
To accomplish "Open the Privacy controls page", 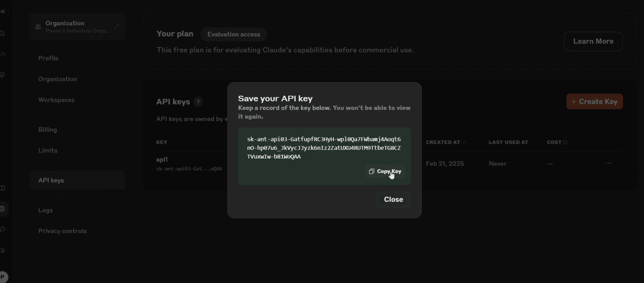I will [x=62, y=231].
